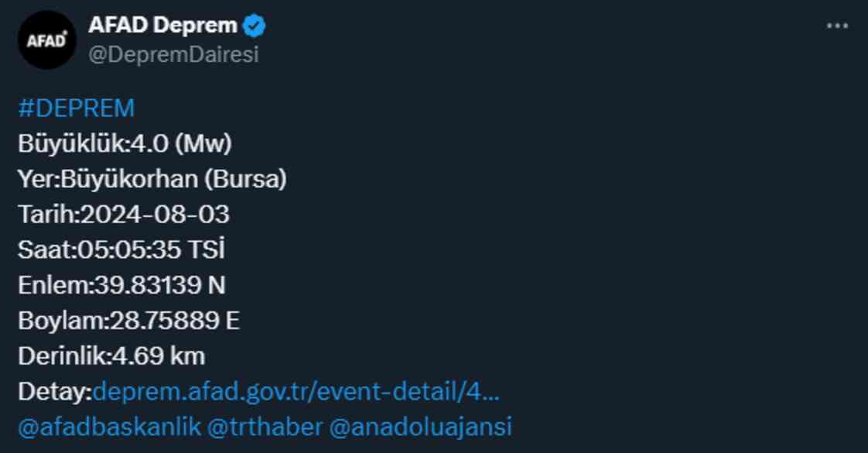868x453 pixels.
Task: Click the Derinlik:4.69 km depth line
Action: [111, 357]
